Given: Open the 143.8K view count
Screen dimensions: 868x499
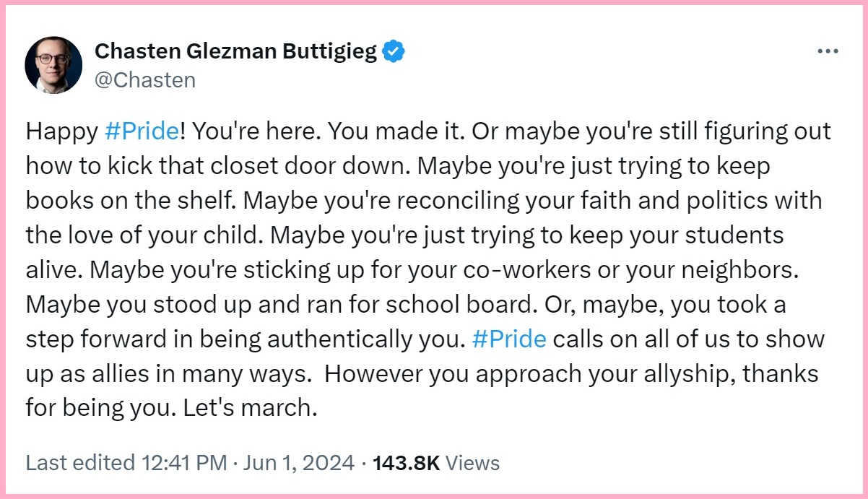Looking at the screenshot, I should click(x=406, y=462).
